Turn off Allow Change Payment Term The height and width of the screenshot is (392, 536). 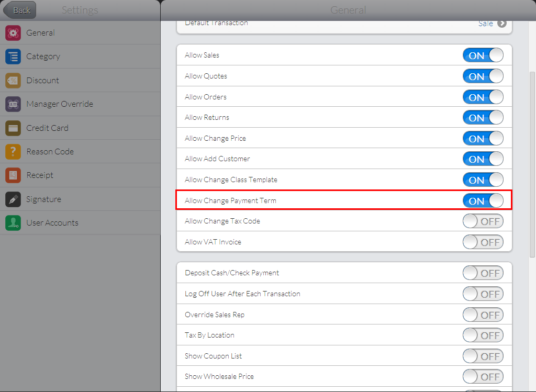483,200
